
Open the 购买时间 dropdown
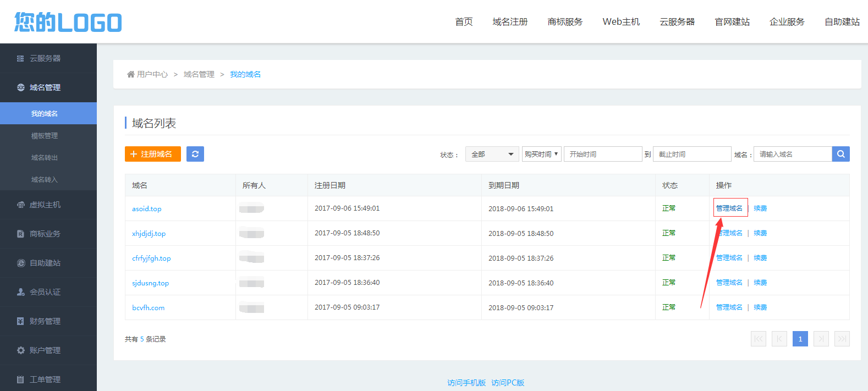point(541,154)
